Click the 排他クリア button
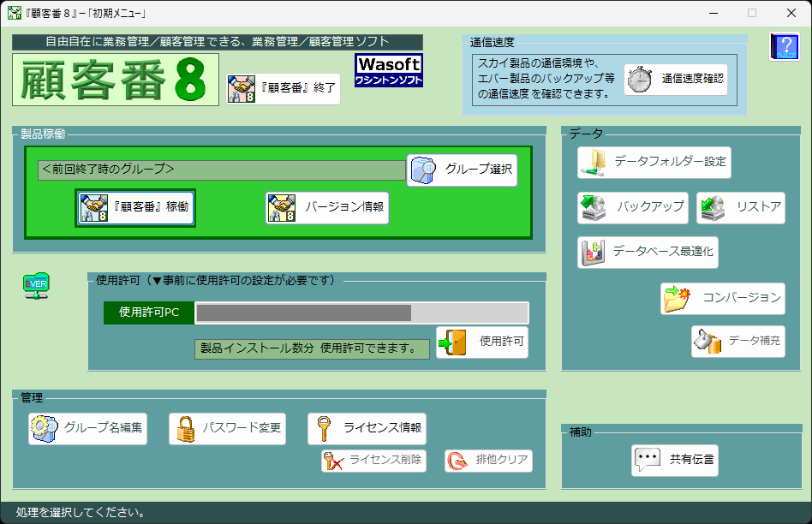812x524 pixels. click(x=488, y=461)
